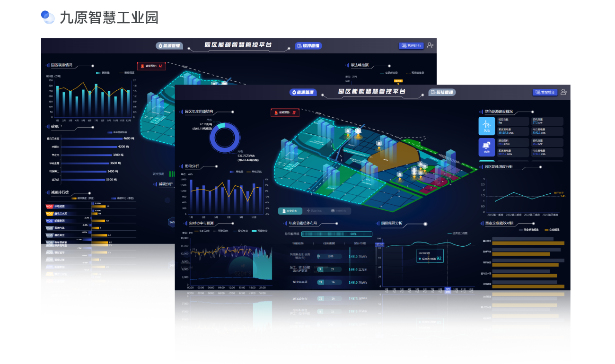The image size is (615, 364).
Task: Open the greyed 碳排管理 tab on front dashboard
Action: pyautogui.click(x=442, y=92)
